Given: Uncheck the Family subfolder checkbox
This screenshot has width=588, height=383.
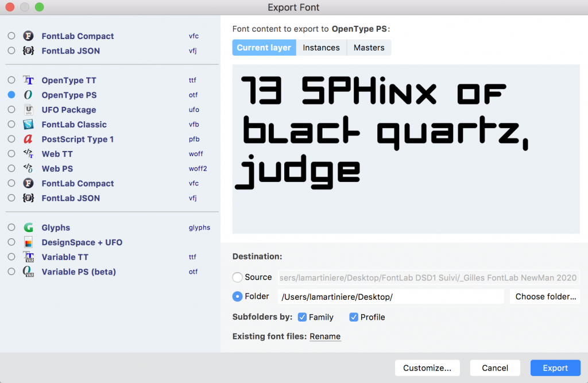Looking at the screenshot, I should [x=302, y=317].
